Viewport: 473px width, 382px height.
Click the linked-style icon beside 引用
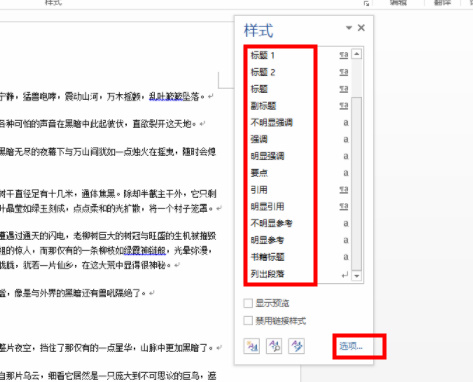coord(344,190)
